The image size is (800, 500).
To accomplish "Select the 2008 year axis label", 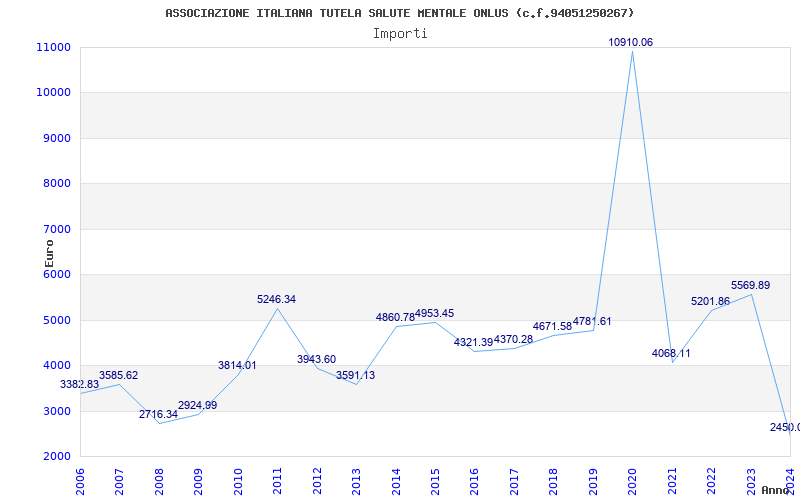I will [159, 481].
